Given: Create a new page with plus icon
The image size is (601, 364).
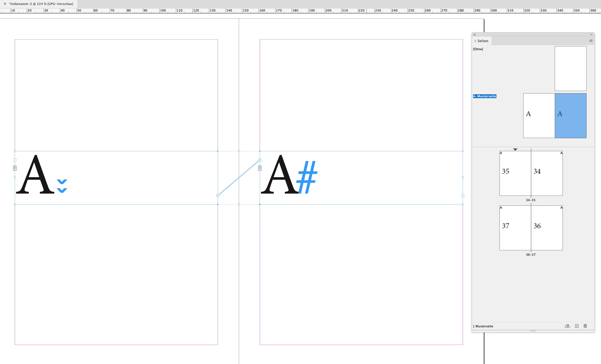Looking at the screenshot, I should [x=577, y=326].
